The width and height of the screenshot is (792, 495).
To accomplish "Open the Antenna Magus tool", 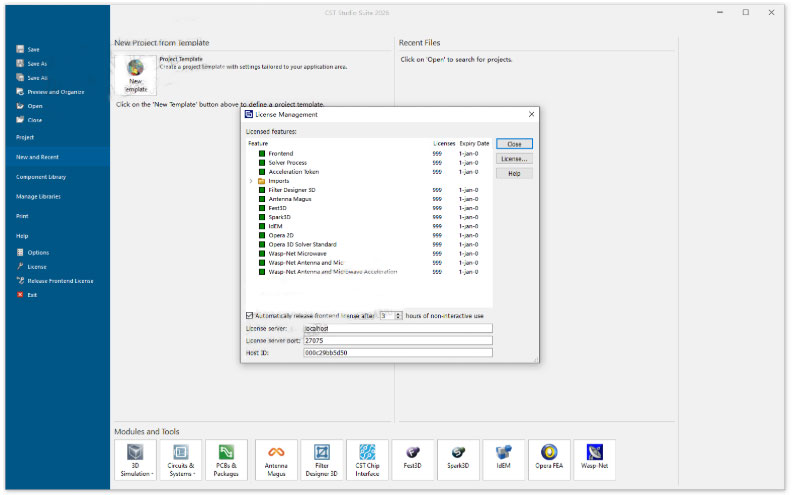I will pos(276,460).
